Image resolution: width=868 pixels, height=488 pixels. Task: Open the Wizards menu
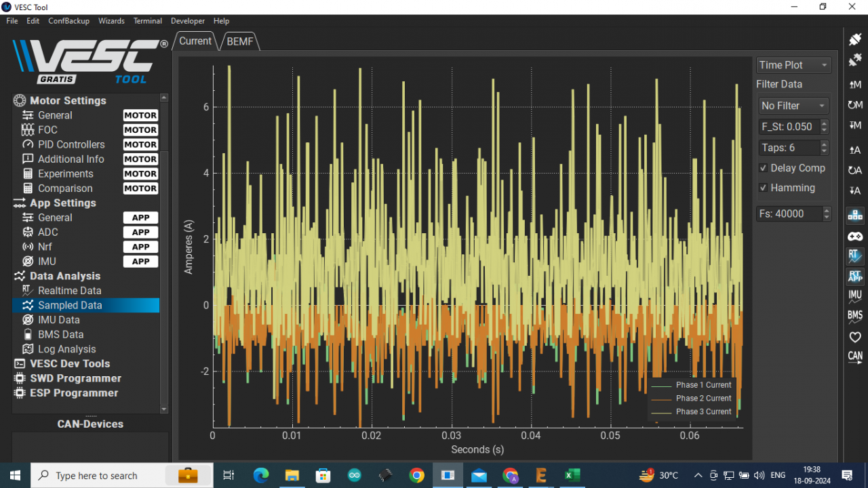[x=111, y=21]
